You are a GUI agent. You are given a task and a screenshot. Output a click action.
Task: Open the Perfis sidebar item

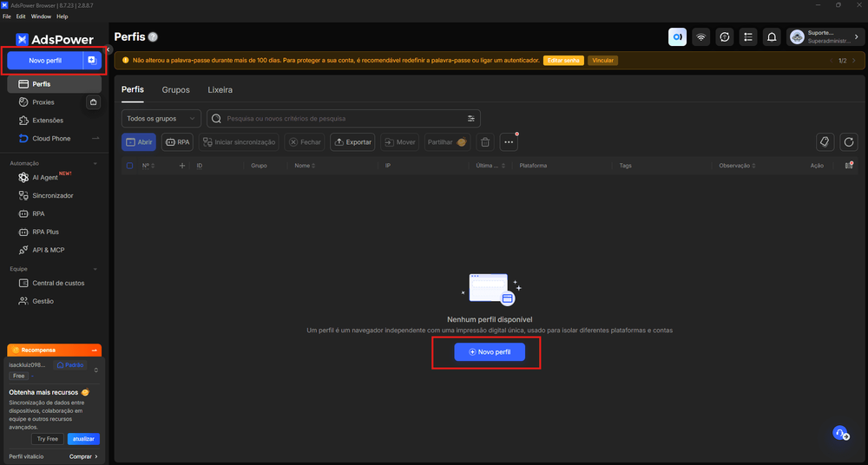point(54,84)
